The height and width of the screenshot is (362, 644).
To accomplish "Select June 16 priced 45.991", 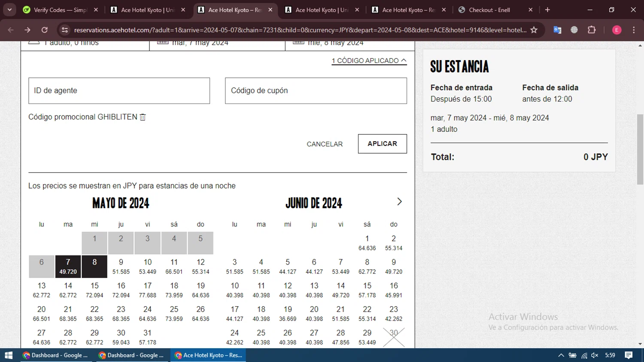I will coord(394,290).
